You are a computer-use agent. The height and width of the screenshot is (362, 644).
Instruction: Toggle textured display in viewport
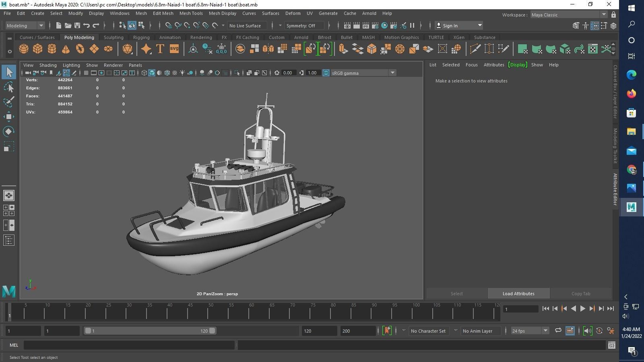(x=175, y=73)
